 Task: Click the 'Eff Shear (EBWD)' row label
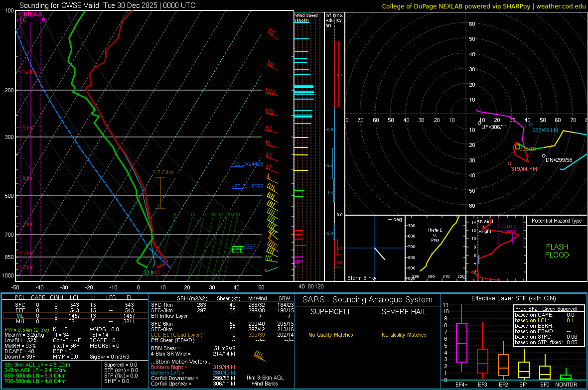[x=173, y=340]
